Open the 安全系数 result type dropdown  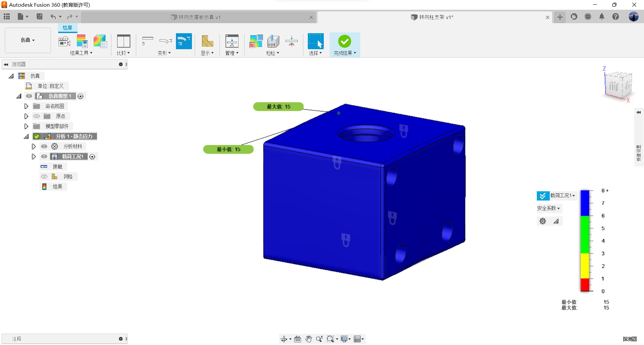pos(549,208)
